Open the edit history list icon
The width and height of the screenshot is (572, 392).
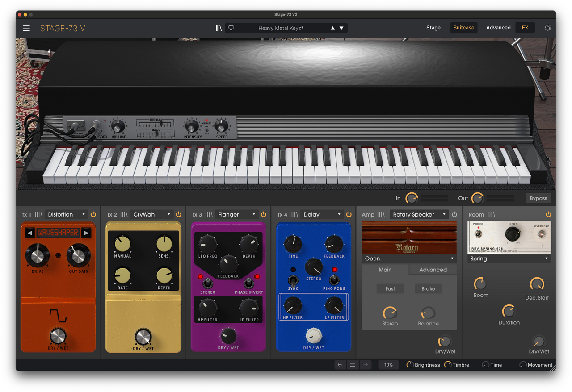(x=353, y=365)
